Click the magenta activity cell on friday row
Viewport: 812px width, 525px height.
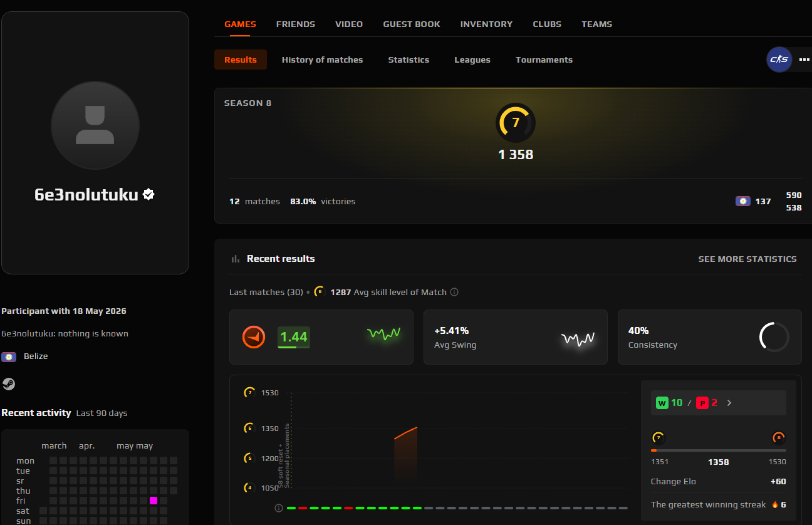click(154, 501)
